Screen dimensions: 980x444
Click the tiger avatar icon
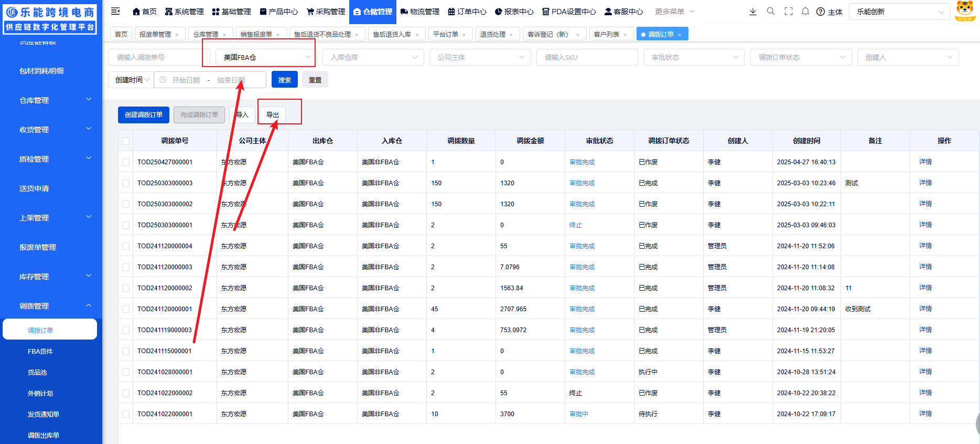(x=965, y=10)
